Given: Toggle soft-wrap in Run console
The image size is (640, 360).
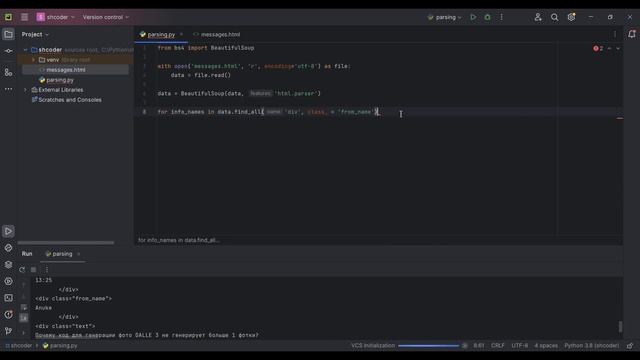Looking at the screenshot, I should [x=24, y=307].
